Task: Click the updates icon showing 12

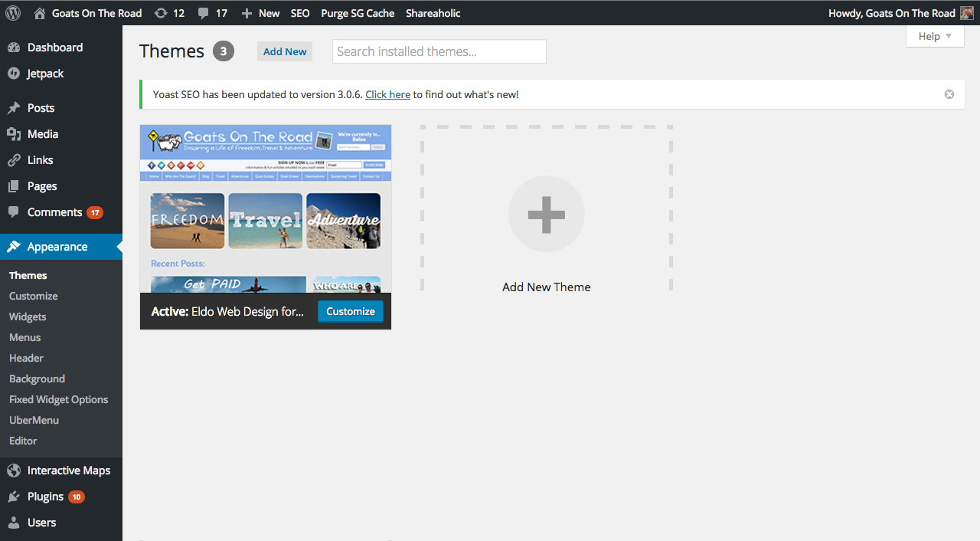Action: [160, 13]
